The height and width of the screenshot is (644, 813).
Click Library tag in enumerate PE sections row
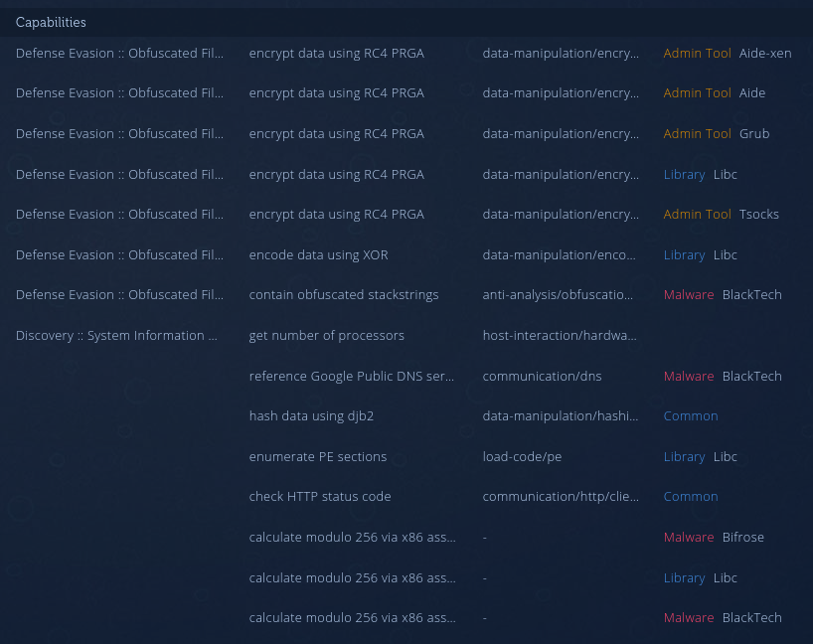click(684, 456)
